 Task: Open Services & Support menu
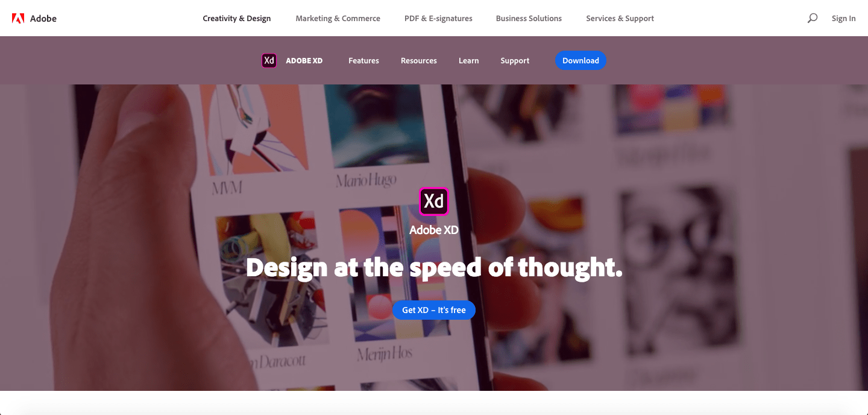coord(620,18)
